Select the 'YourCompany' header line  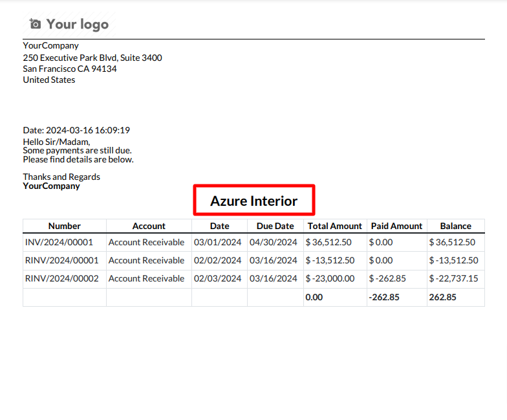coord(50,45)
